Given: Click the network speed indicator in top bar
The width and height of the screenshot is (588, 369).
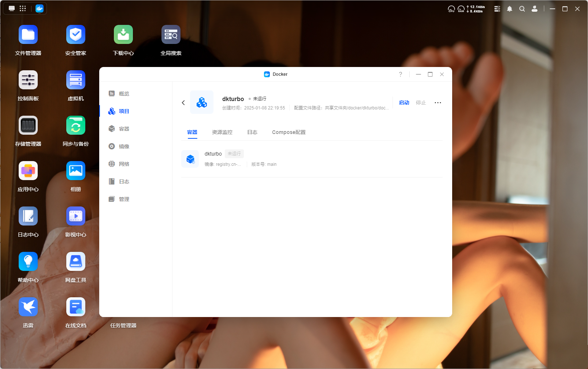Looking at the screenshot, I should coord(476,9).
